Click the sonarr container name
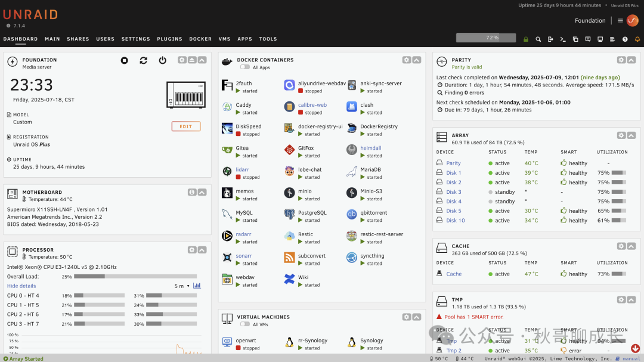 [243, 256]
